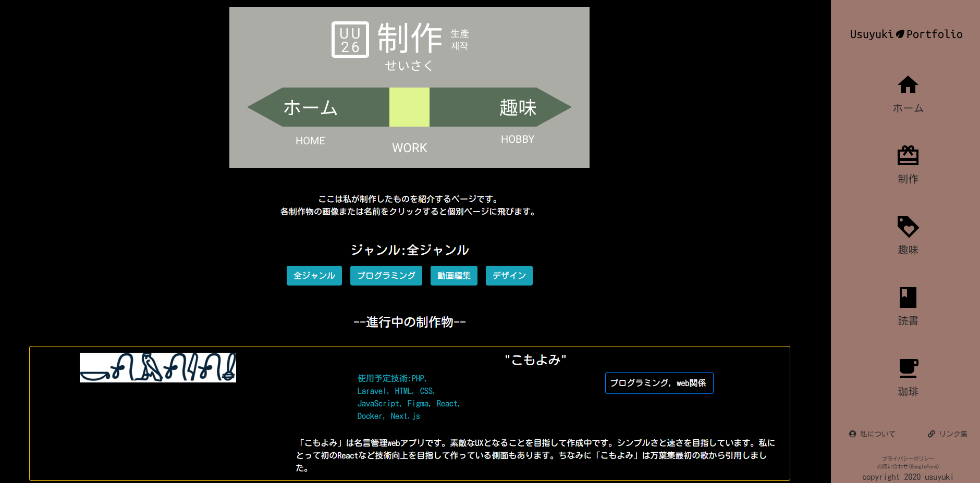Select the プログラミング genre filter
This screenshot has width=980, height=483.
pos(386,276)
